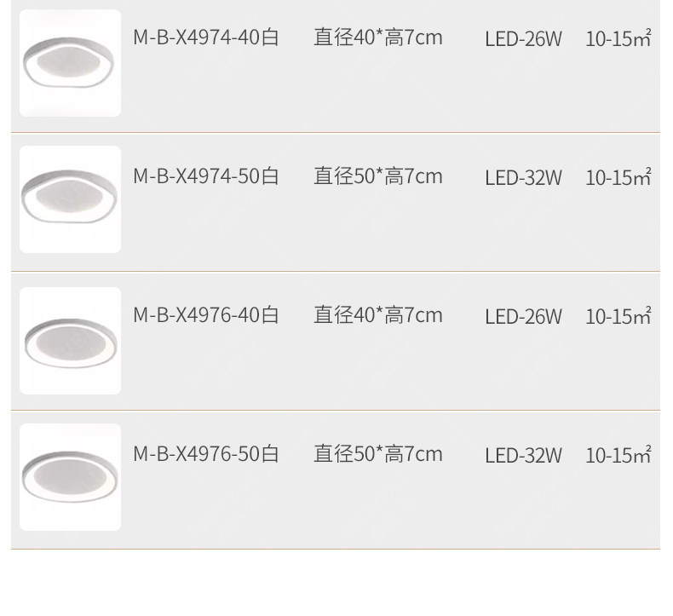
Task: Click the M-B-X4976-50白 lamp thumbnail
Action: click(x=70, y=477)
